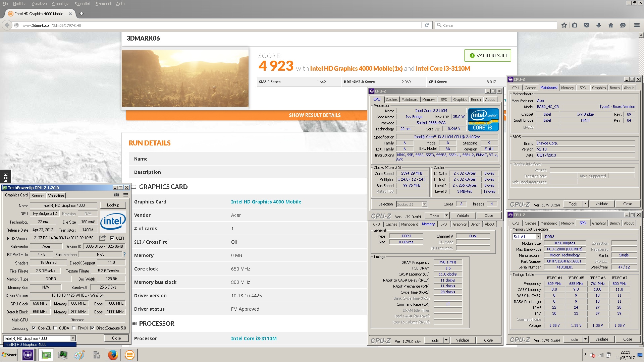Click GPU-Z BIOS save/share arrow icon
Screen dimensions: 644x362
click(103, 238)
